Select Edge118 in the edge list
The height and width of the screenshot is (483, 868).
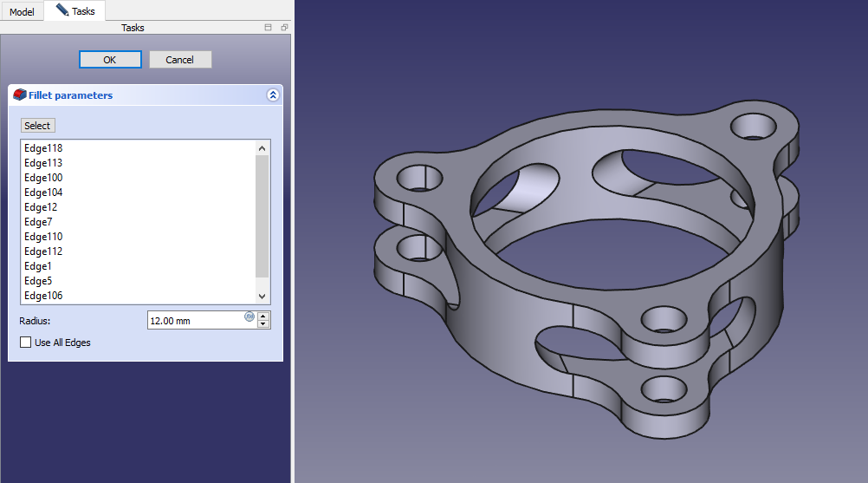43,148
